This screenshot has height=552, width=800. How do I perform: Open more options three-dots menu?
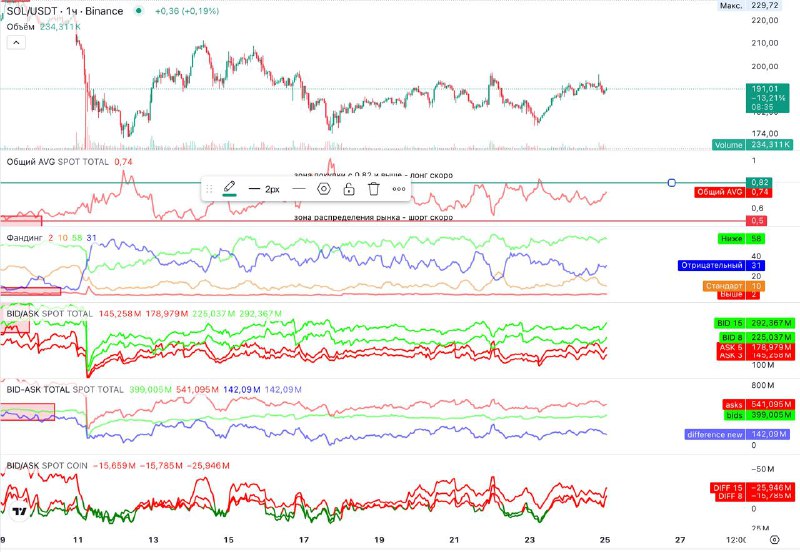[399, 188]
